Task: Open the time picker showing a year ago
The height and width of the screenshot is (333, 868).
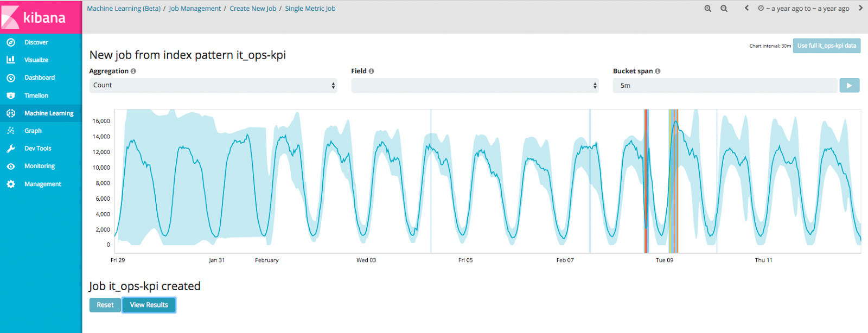Action: click(x=803, y=9)
